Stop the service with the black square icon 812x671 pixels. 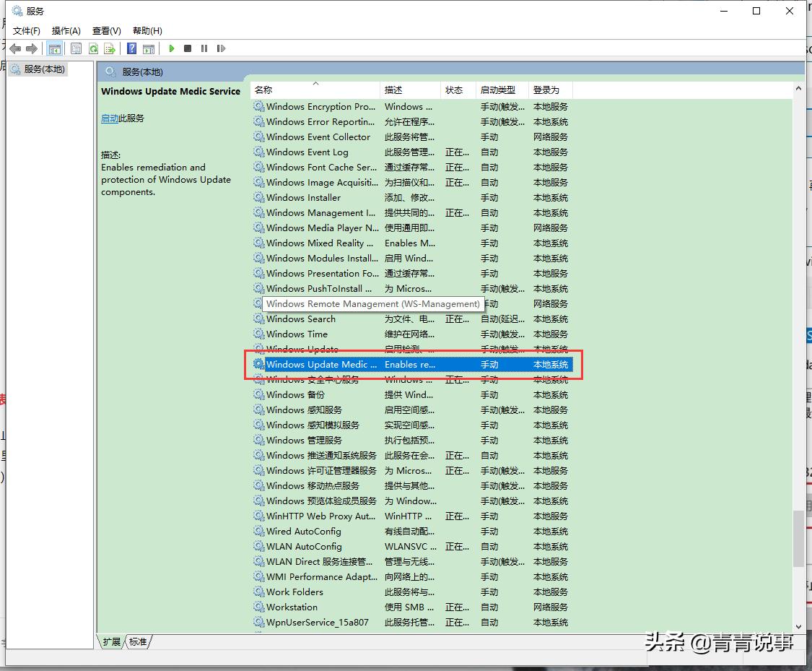188,48
